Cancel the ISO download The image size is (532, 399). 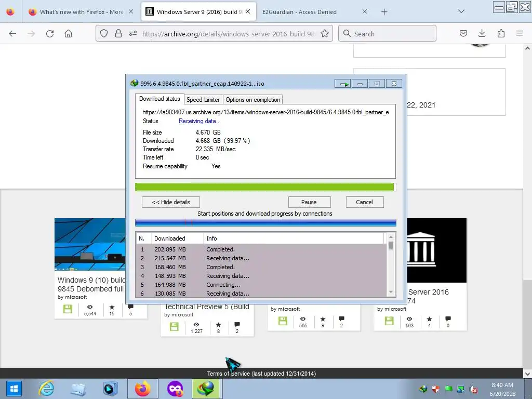coord(364,202)
